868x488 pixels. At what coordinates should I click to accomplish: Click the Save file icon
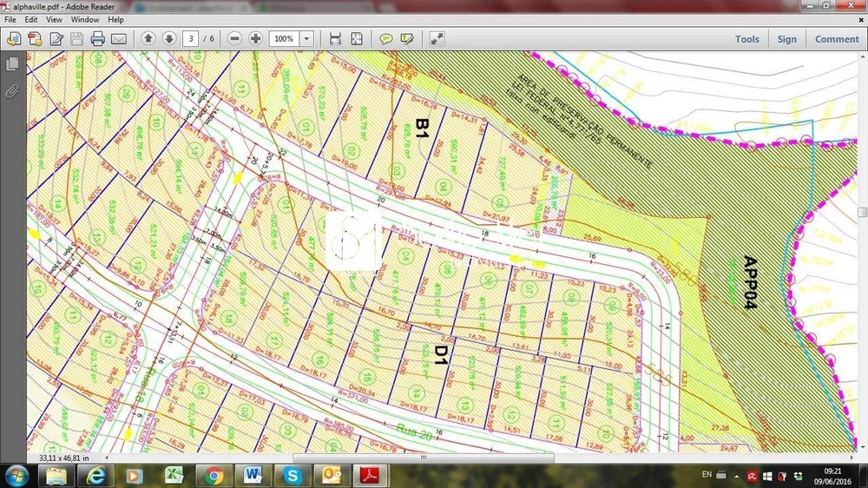[77, 39]
